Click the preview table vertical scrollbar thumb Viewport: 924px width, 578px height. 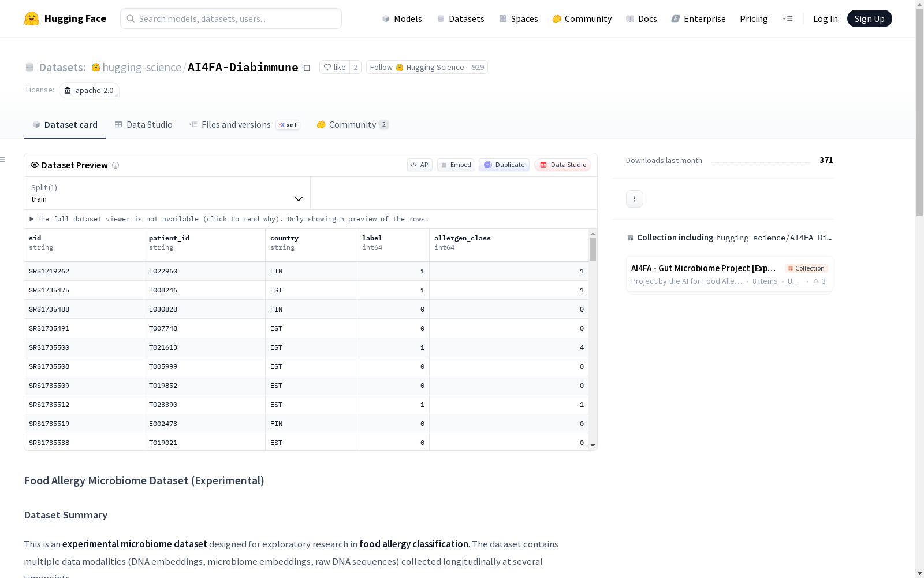point(593,249)
